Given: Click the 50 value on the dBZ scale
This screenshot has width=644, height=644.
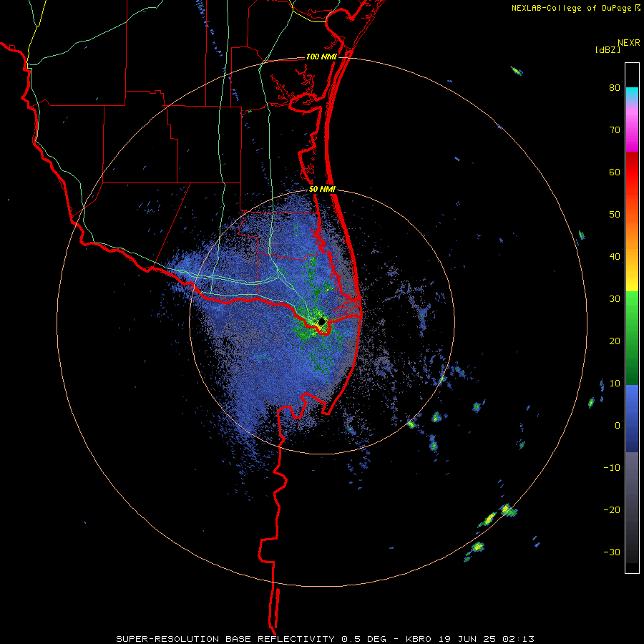Looking at the screenshot, I should [x=615, y=215].
